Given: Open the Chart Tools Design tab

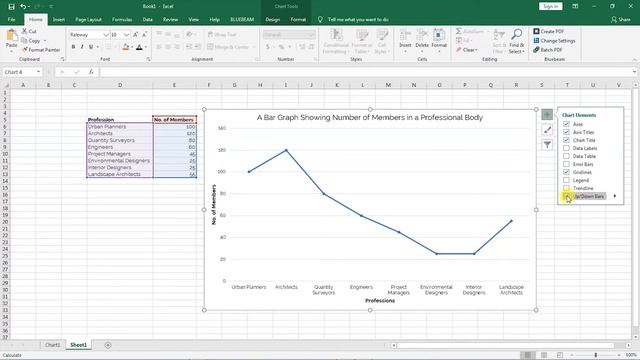Looking at the screenshot, I should (272, 19).
